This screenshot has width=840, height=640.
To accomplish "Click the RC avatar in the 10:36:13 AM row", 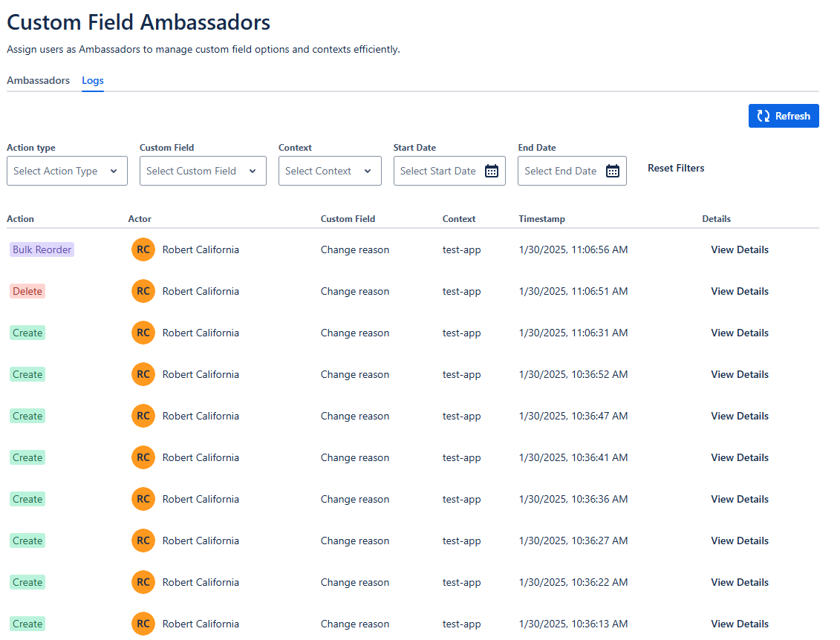I will 143,624.
